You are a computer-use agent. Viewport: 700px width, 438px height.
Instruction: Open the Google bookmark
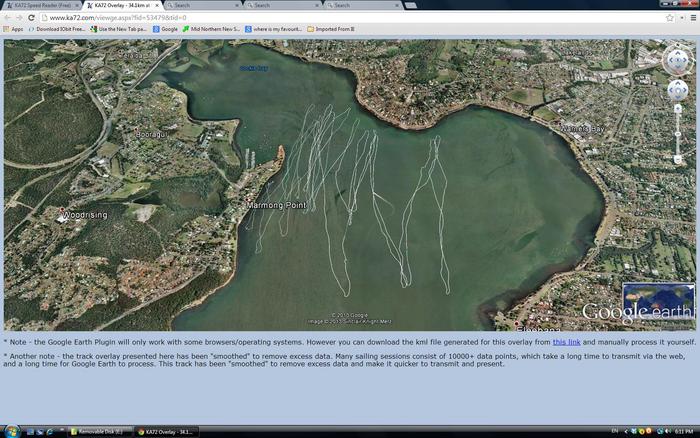(x=165, y=29)
